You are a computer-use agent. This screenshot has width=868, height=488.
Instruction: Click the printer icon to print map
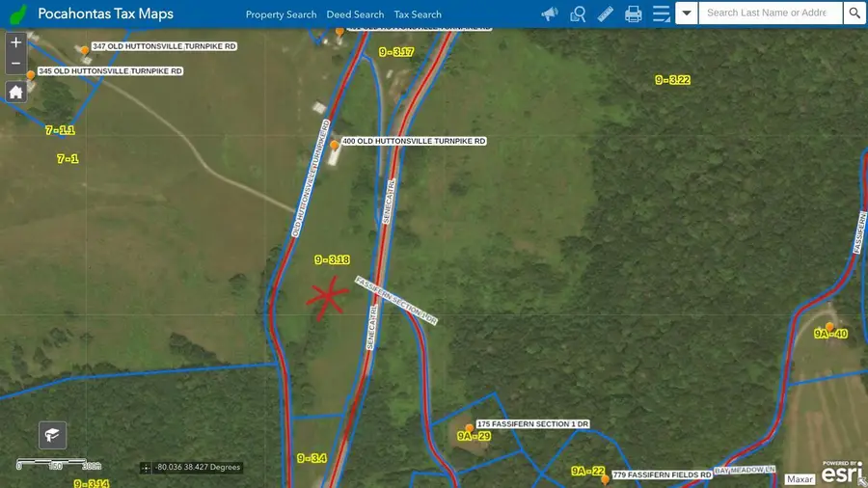634,14
